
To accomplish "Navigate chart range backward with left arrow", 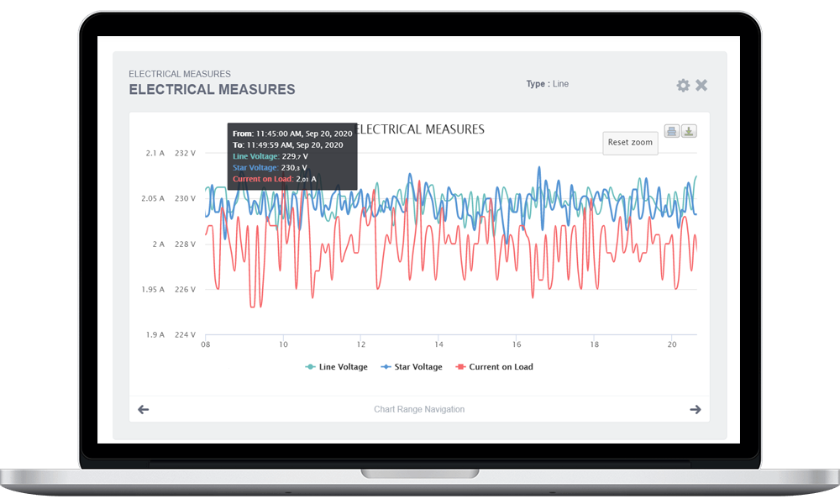I will [x=144, y=410].
